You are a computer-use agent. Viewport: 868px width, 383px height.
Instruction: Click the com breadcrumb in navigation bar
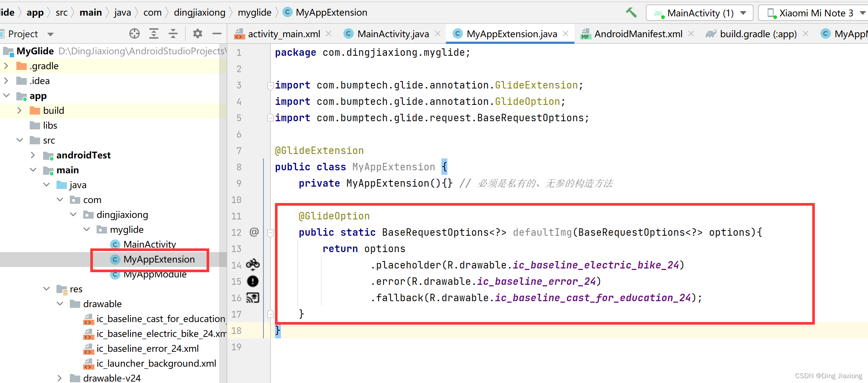tap(152, 13)
